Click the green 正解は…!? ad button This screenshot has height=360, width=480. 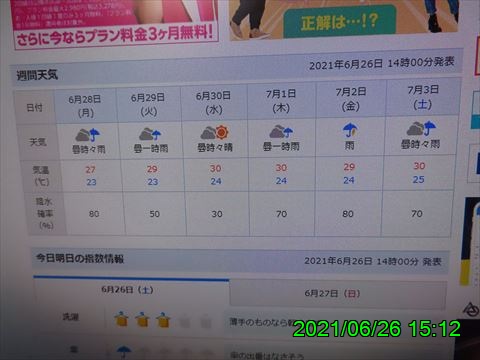click(339, 22)
